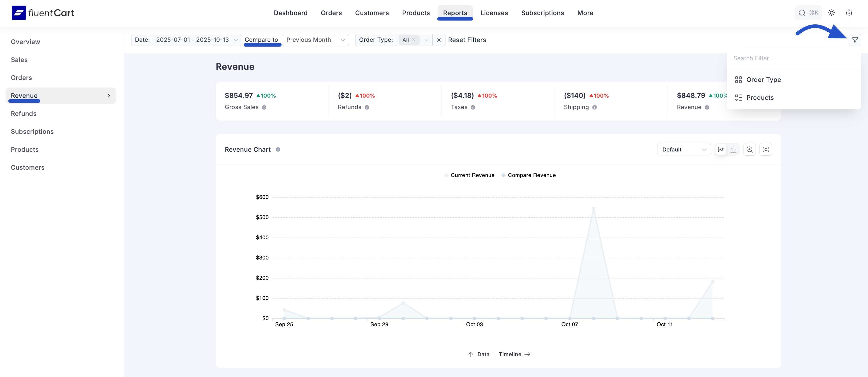
Task: Click the filter funnel icon
Action: [x=855, y=40]
